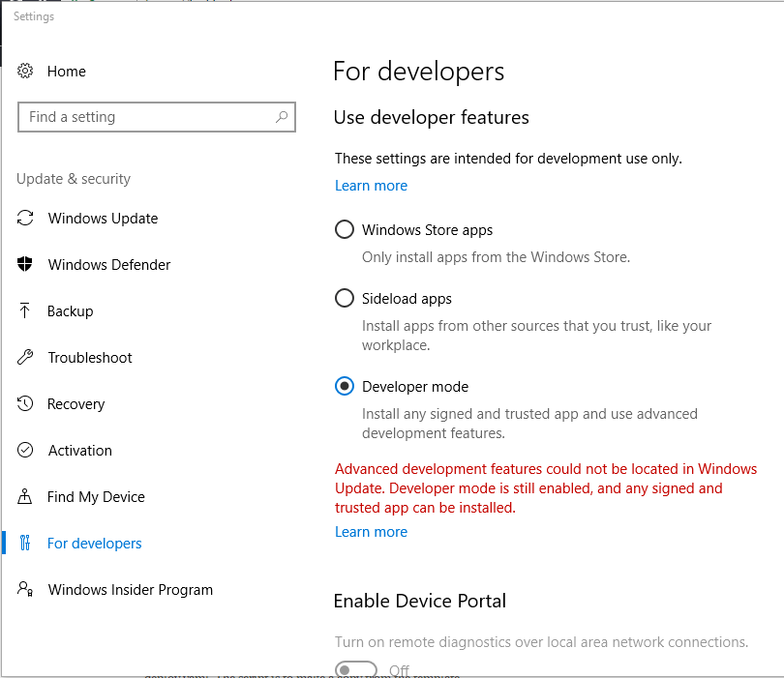Toggle the Enable Device Portal switch
The width and height of the screenshot is (784, 678).
point(356,669)
